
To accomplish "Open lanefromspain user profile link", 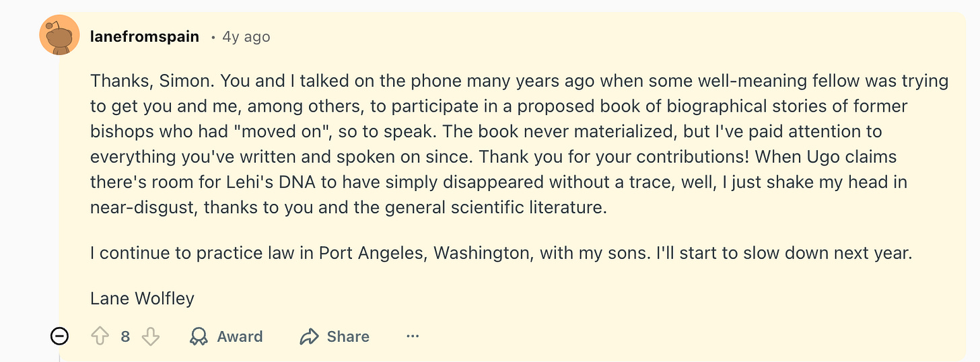I will (144, 37).
